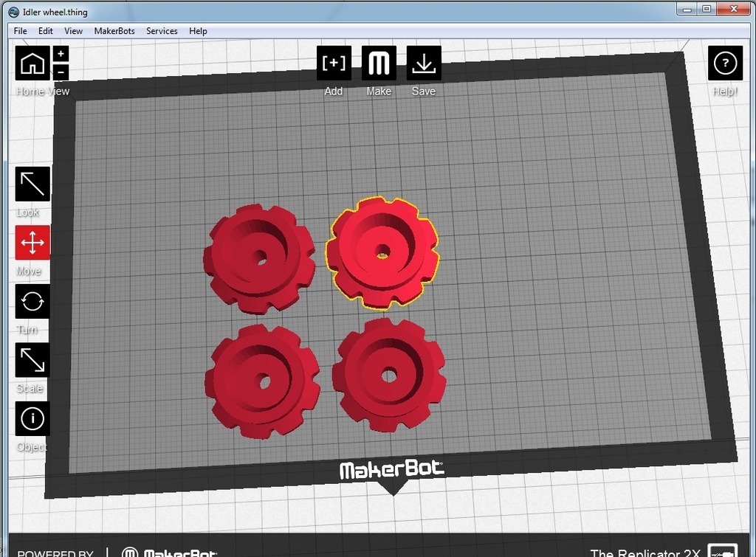The width and height of the screenshot is (756, 557).
Task: Open the Edit menu
Action: coord(45,31)
